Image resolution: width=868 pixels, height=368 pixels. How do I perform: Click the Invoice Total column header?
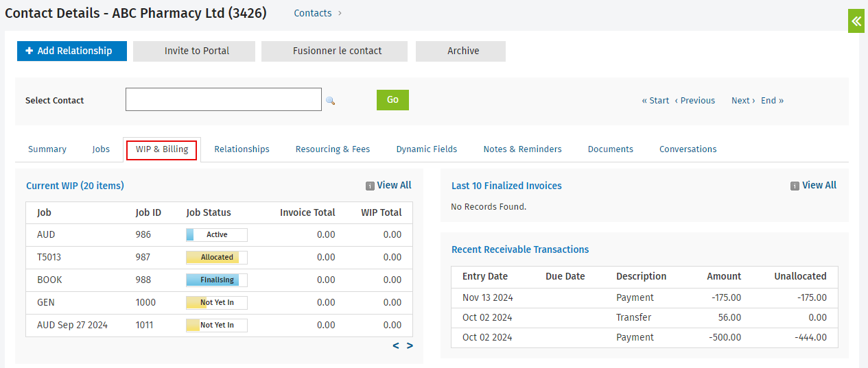coord(307,212)
